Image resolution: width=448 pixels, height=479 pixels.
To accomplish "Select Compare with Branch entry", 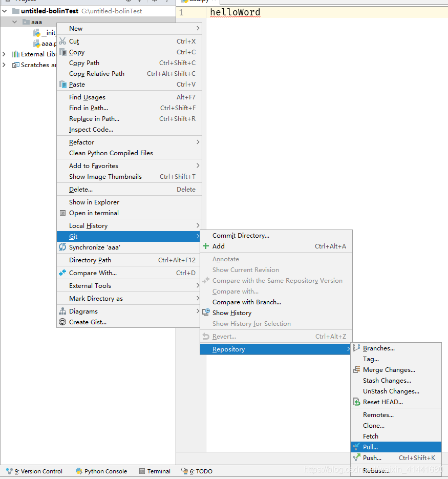I will 276,302.
